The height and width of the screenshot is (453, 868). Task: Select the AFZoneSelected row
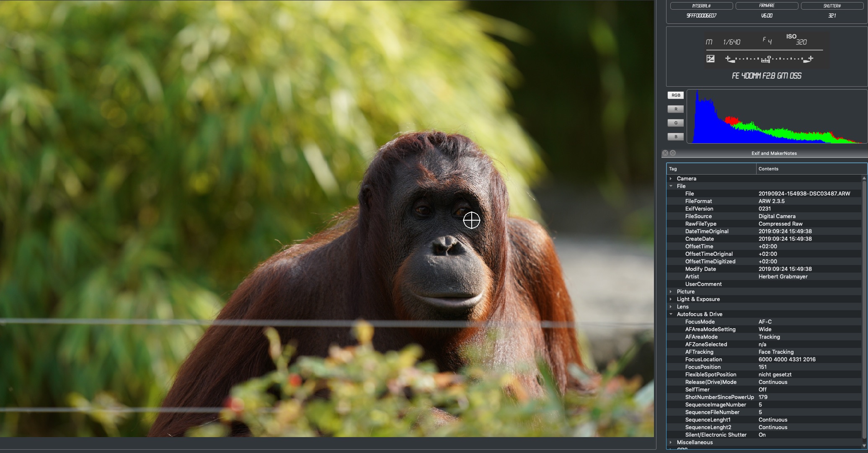(x=764, y=344)
